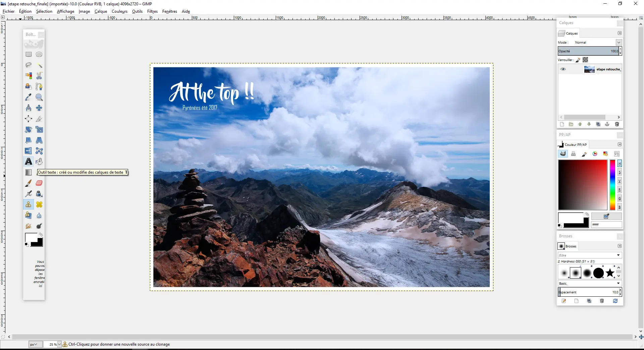The width and height of the screenshot is (644, 350).
Task: Select the Eraser tool
Action: click(x=39, y=183)
